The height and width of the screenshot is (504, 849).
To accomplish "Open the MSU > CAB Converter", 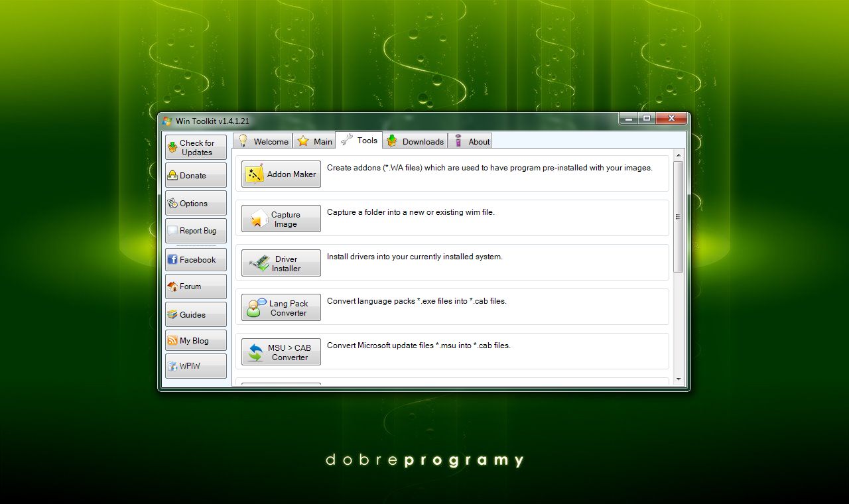I will pos(281,352).
